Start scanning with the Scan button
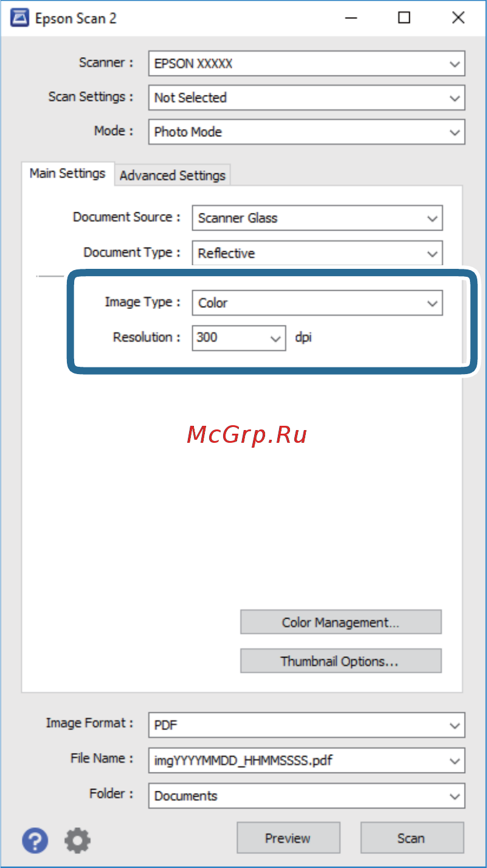 tap(411, 838)
